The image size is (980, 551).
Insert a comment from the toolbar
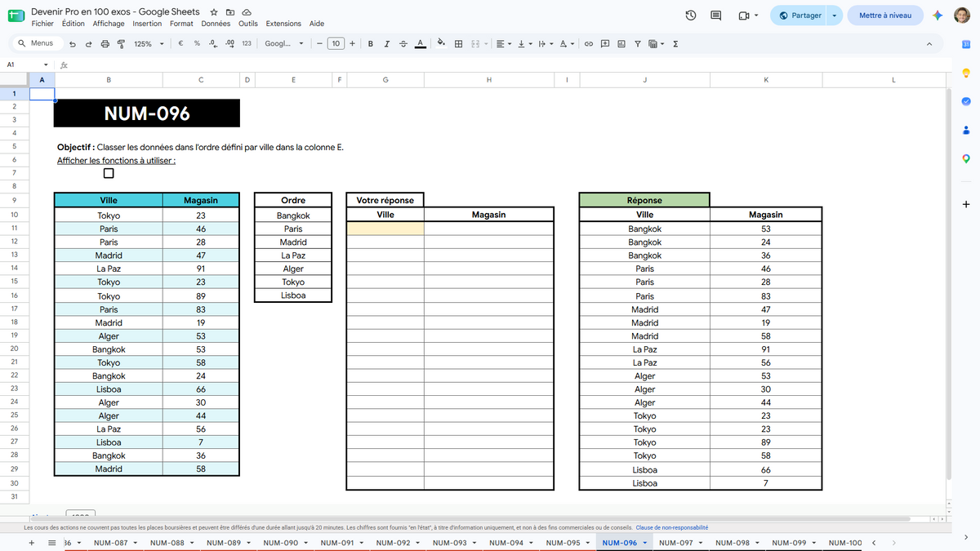pyautogui.click(x=605, y=44)
